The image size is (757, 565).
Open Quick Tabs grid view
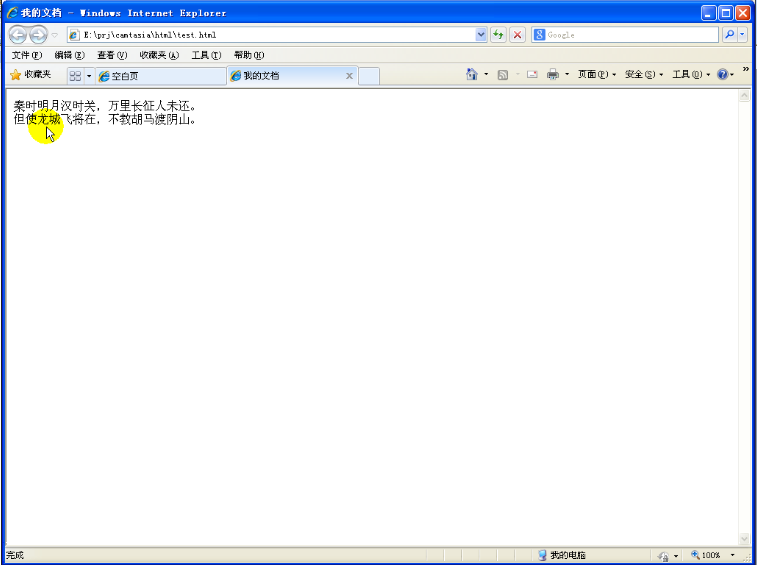pyautogui.click(x=75, y=76)
